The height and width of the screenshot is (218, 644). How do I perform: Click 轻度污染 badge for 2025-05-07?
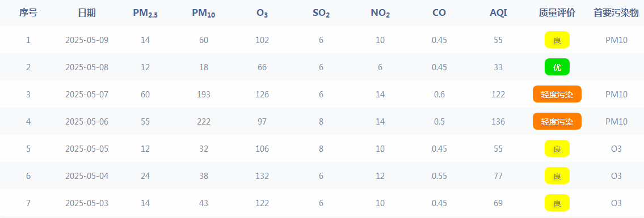tap(557, 94)
